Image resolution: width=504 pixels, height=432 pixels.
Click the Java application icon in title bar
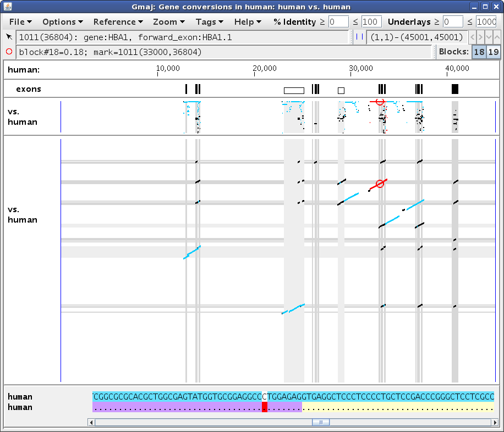8,7
